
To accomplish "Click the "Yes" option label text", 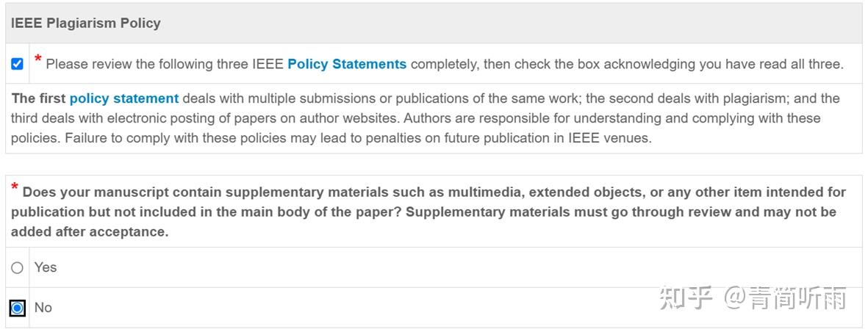I will pyautogui.click(x=46, y=267).
